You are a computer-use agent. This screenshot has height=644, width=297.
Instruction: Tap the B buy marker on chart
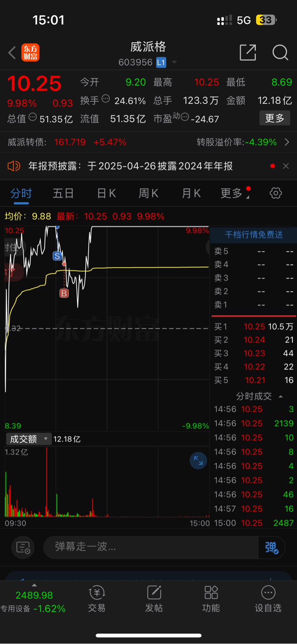pos(64,293)
